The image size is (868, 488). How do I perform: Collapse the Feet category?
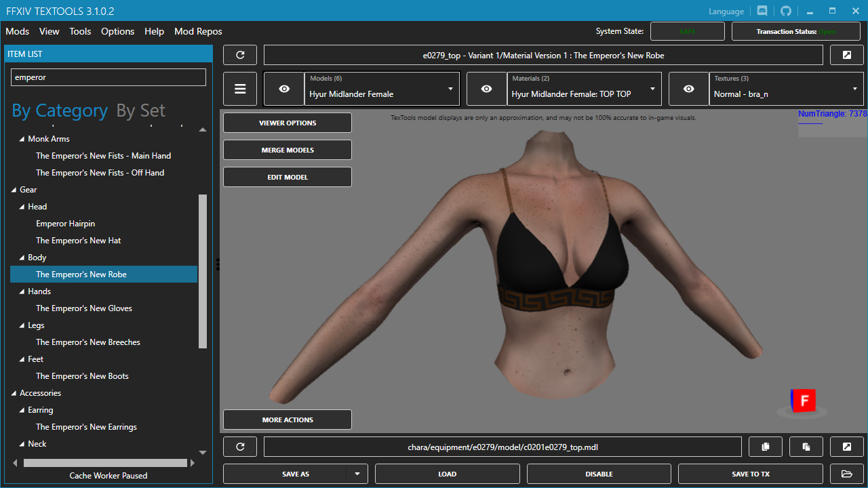22,359
